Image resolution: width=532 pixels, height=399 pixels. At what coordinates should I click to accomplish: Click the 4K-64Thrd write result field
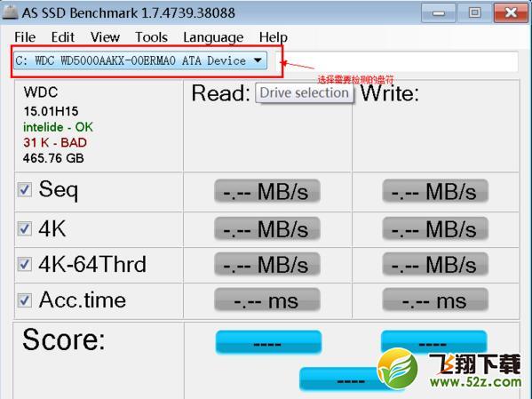(x=435, y=264)
